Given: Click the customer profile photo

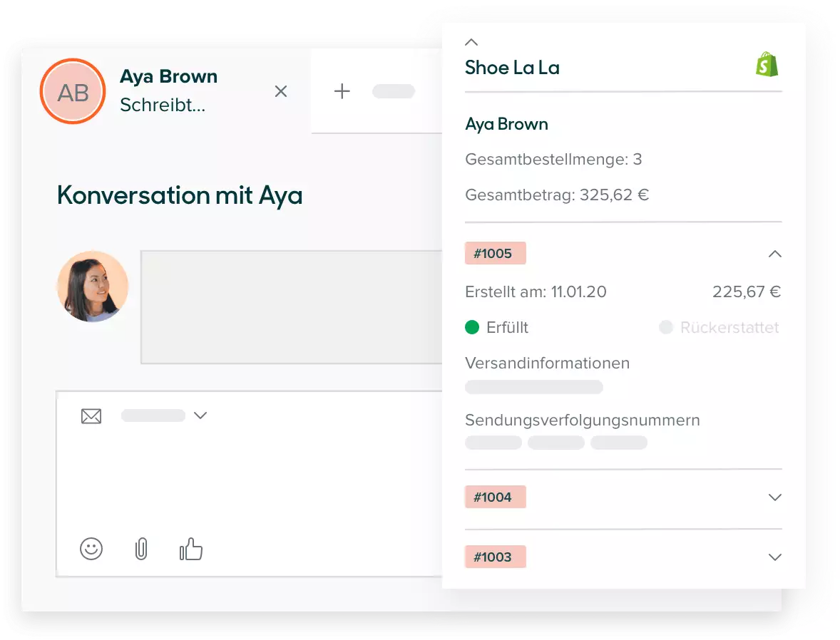Looking at the screenshot, I should (x=93, y=287).
